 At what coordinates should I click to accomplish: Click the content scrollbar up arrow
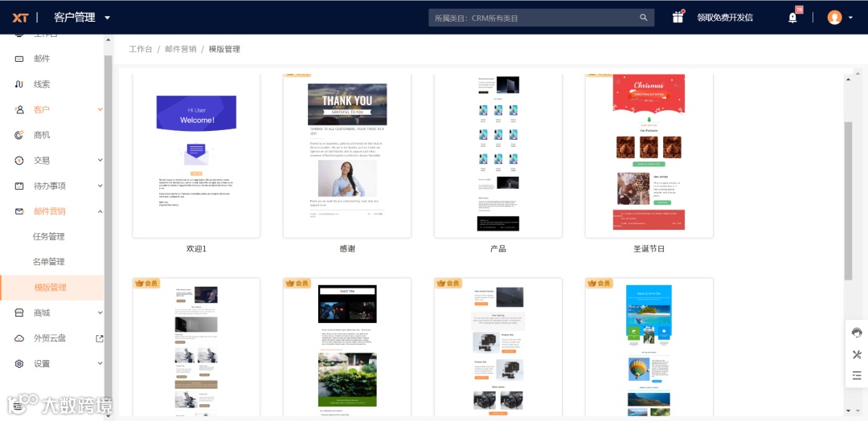[849, 80]
